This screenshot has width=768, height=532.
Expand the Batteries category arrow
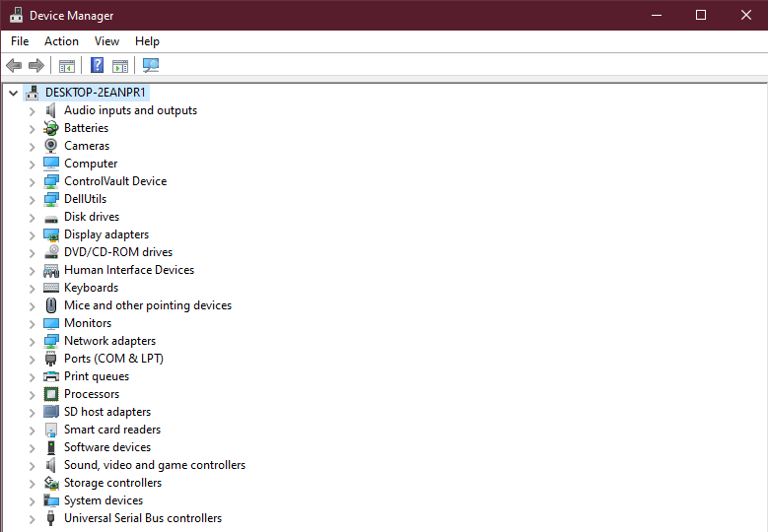point(32,129)
